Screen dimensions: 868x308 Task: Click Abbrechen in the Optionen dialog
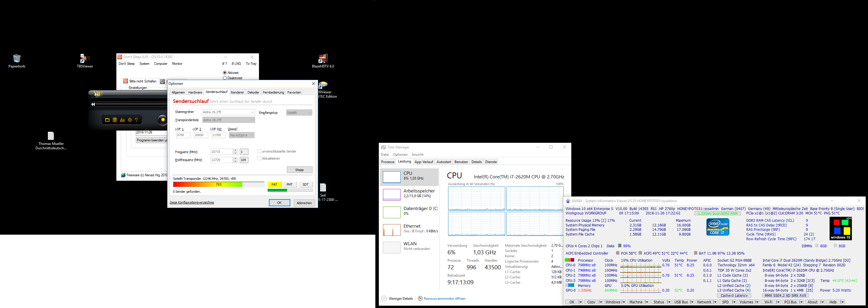(304, 203)
